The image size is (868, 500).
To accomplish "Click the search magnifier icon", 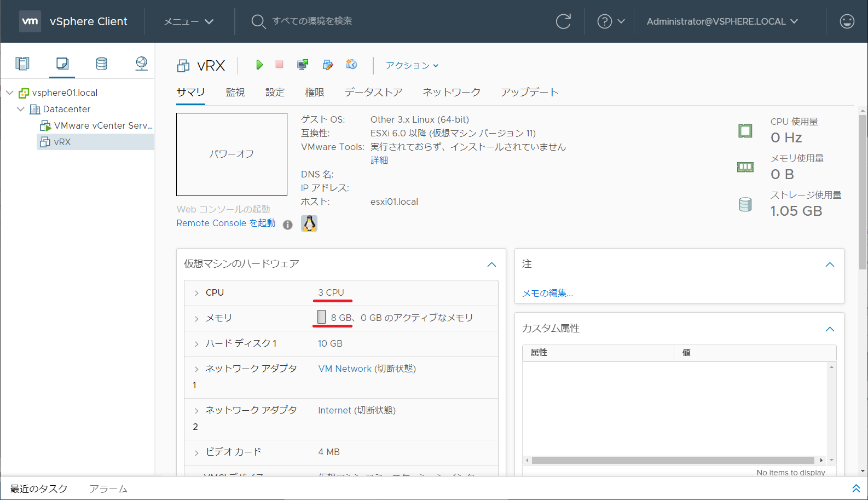I will pos(258,21).
